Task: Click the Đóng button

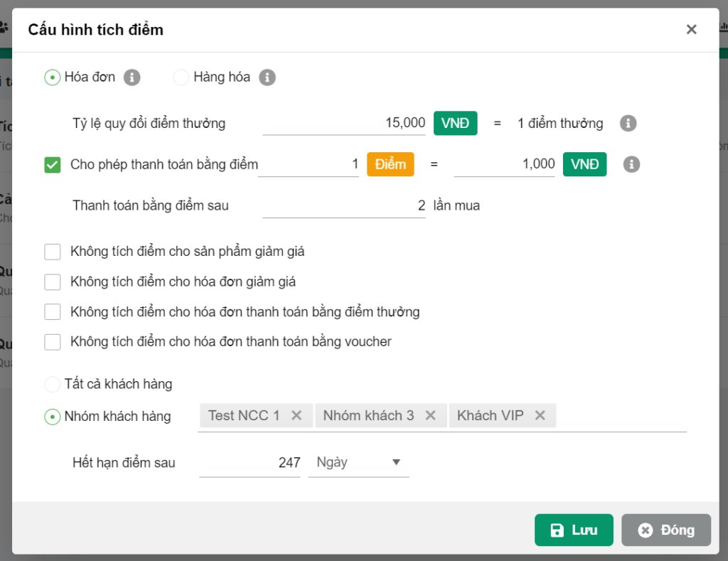Action: (665, 530)
